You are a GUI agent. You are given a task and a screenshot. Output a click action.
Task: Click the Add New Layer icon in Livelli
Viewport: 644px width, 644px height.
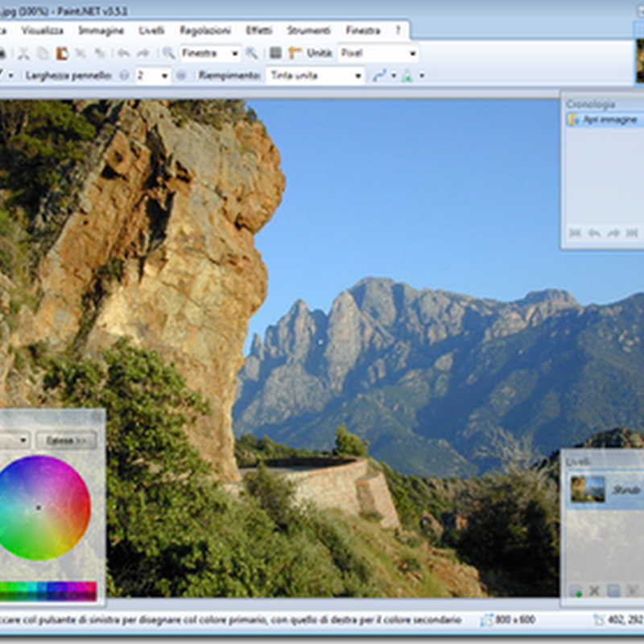575,592
